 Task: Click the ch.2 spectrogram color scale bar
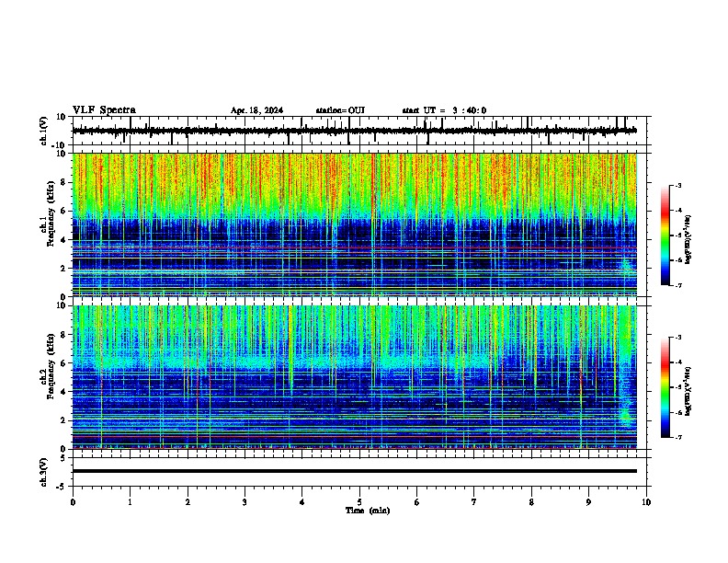pos(665,387)
